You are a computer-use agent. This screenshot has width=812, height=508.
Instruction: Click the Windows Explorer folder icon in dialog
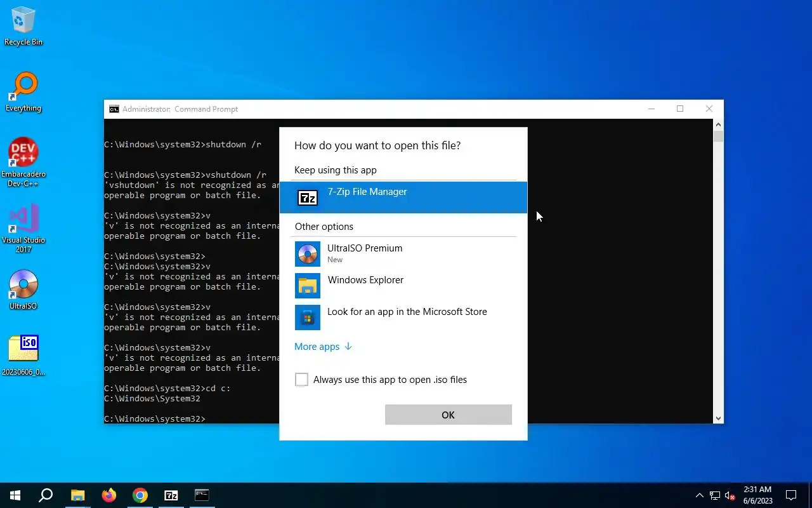[x=308, y=286]
